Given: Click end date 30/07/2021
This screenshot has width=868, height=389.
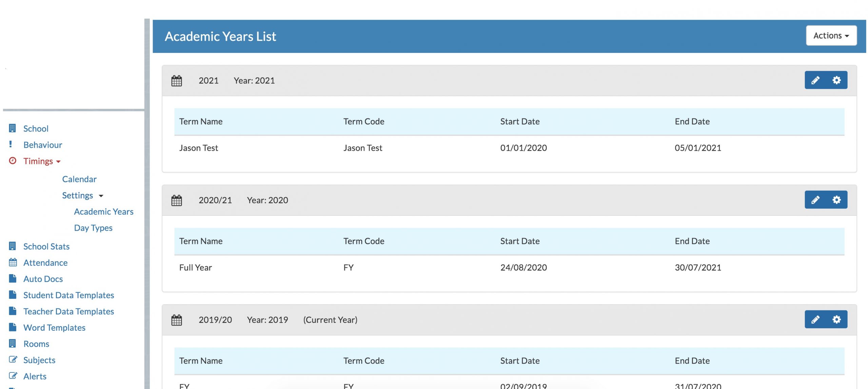Looking at the screenshot, I should click(698, 268).
